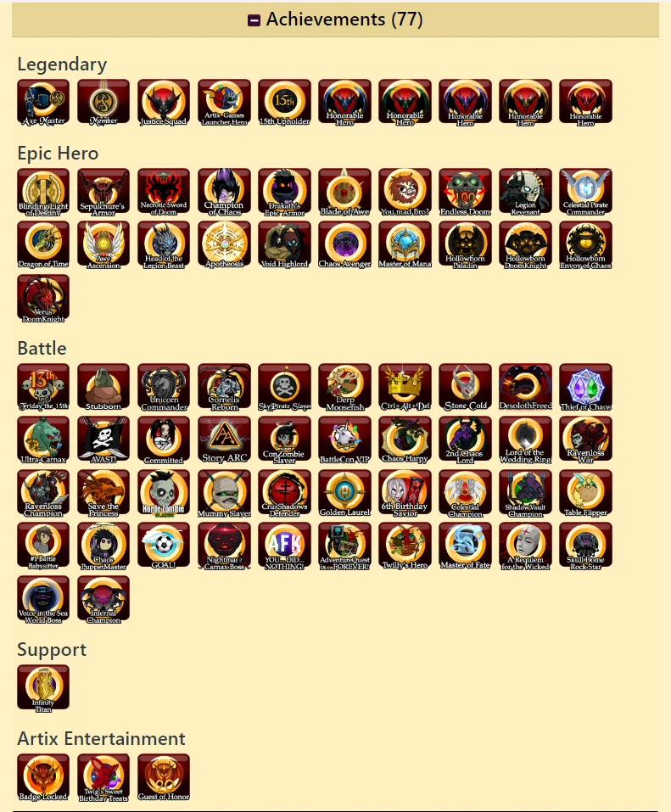671x812 pixels.
Task: Open the Friday the 13th badge
Action: (43, 388)
